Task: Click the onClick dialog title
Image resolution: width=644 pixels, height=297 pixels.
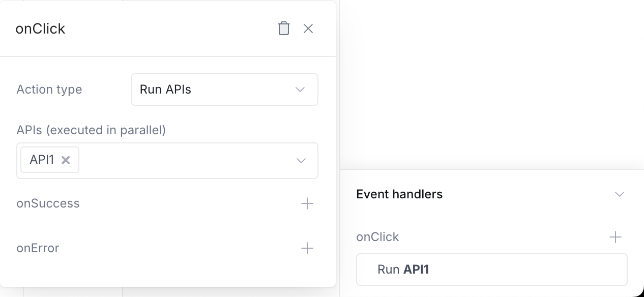Action: point(40,28)
